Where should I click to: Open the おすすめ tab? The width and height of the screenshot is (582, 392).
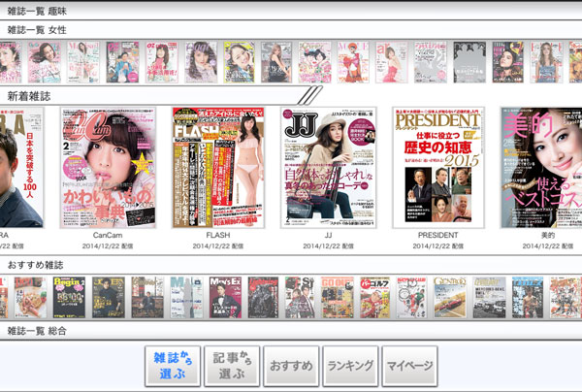291,366
